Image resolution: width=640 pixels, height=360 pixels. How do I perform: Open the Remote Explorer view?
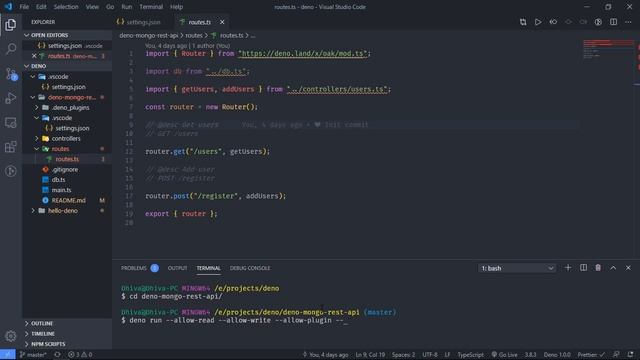pos(11,122)
